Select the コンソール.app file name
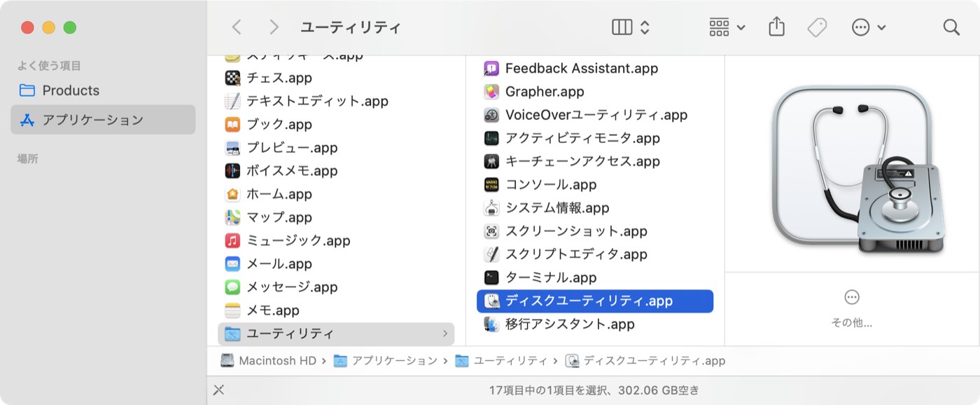This screenshot has width=980, height=405. click(551, 185)
